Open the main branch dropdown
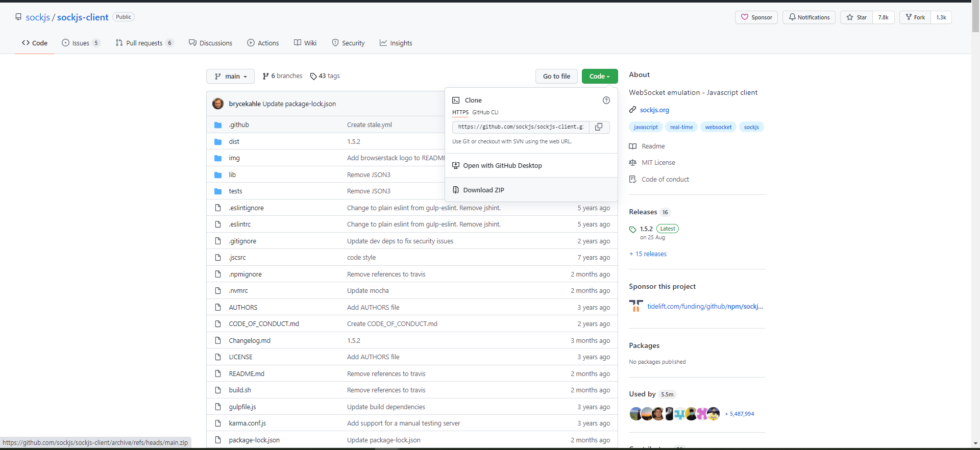This screenshot has height=450, width=980. coord(230,77)
